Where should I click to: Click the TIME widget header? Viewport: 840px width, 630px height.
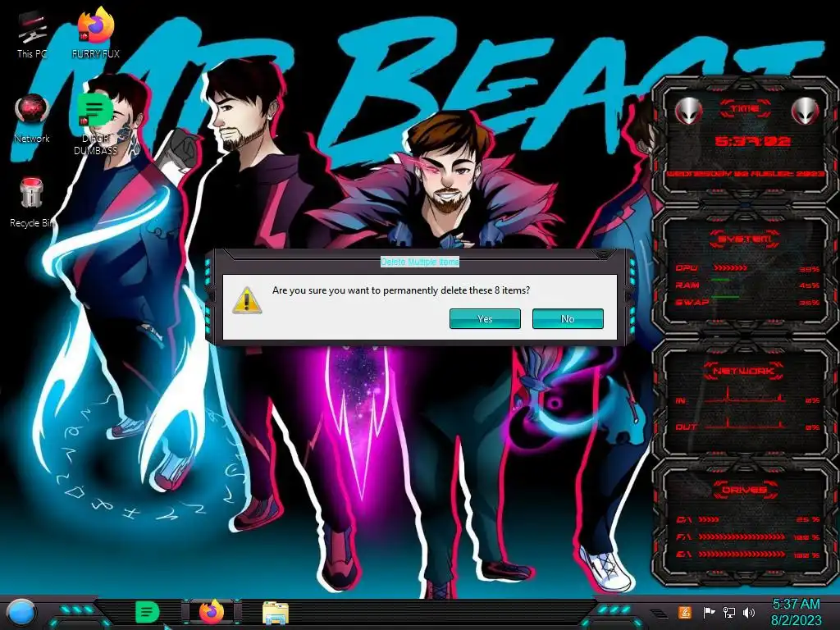coord(745,109)
